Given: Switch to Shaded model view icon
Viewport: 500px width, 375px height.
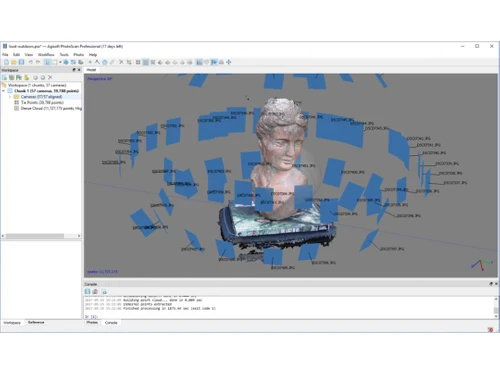Looking at the screenshot, I should [160, 62].
